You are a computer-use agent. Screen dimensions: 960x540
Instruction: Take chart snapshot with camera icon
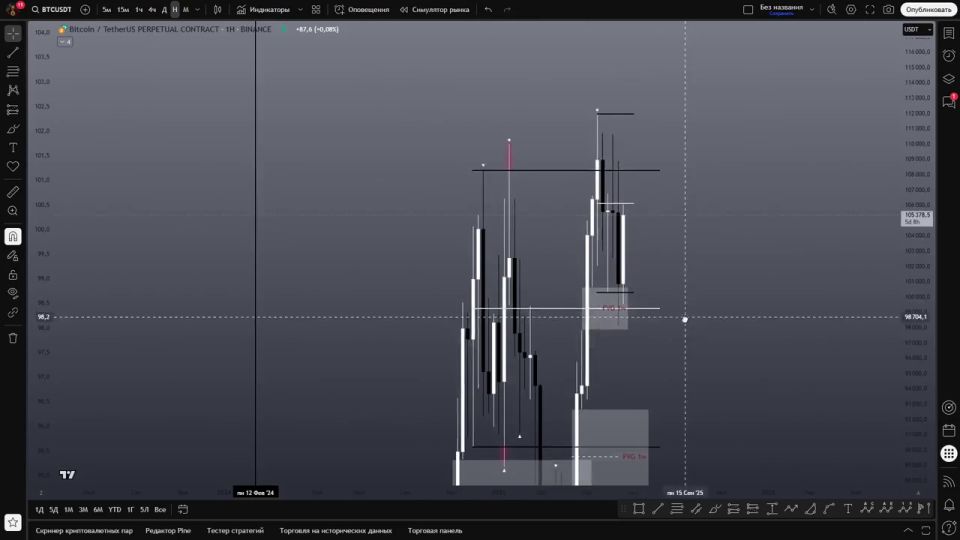[888, 10]
